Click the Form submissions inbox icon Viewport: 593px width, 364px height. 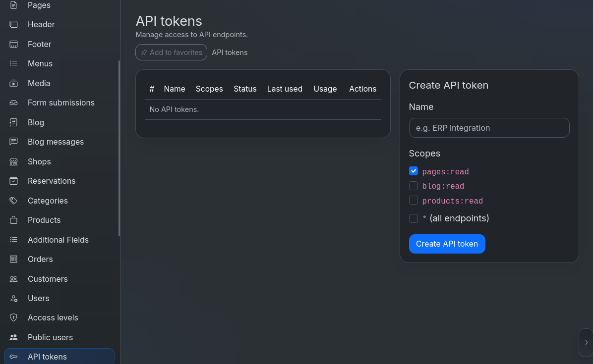click(13, 103)
